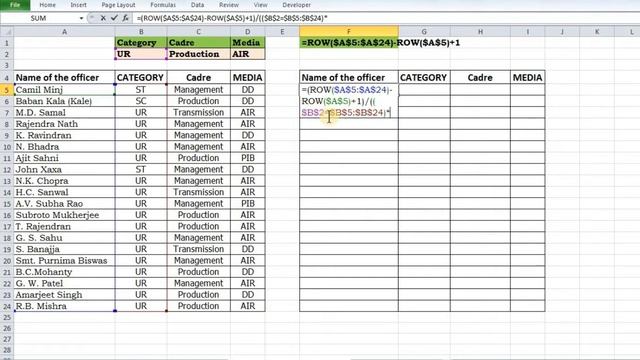Open the Data ribbon tab
The image size is (640, 360).
[x=198, y=5]
